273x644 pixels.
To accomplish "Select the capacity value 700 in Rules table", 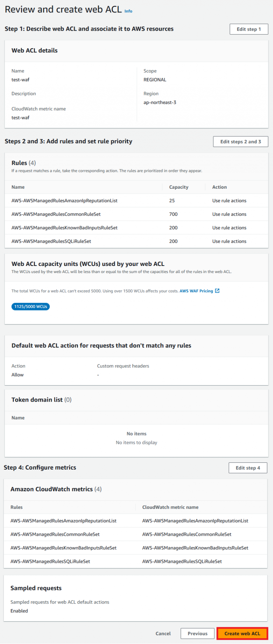I will pyautogui.click(x=173, y=214).
